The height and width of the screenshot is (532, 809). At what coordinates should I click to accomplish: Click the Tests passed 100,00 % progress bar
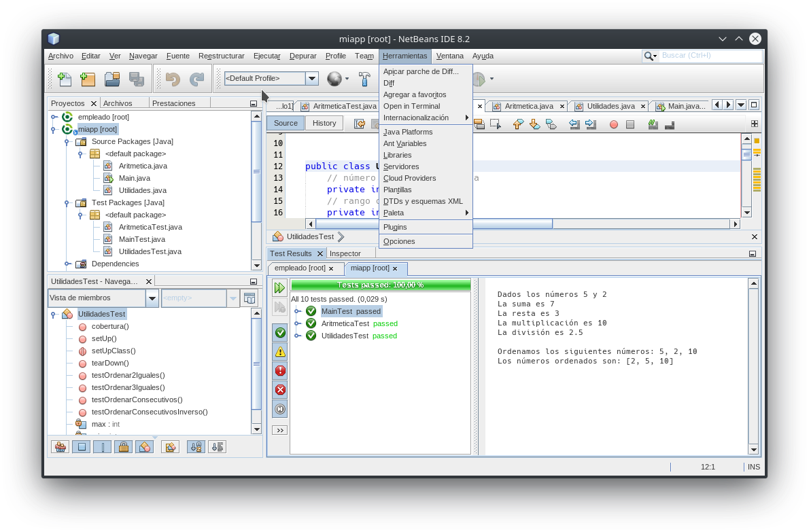click(x=381, y=285)
